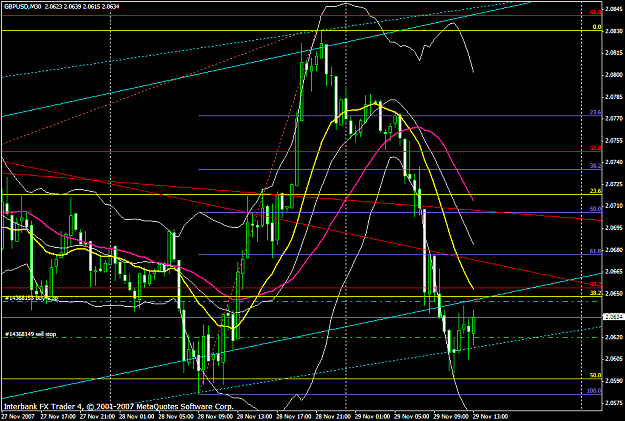Click the 28 Nov 17:00 time label
The width and height of the screenshot is (625, 421).
[293, 417]
